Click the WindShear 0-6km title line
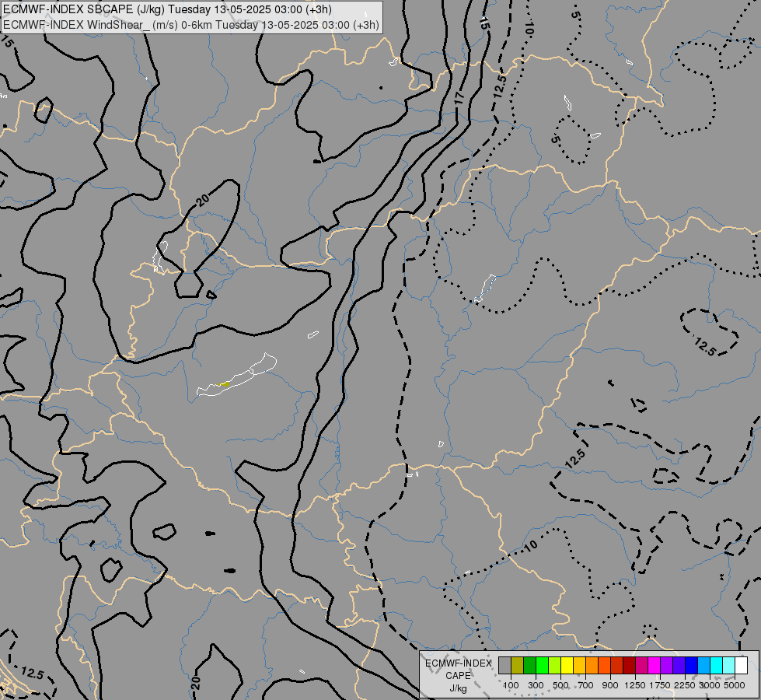The height and width of the screenshot is (700, 761). (190, 24)
